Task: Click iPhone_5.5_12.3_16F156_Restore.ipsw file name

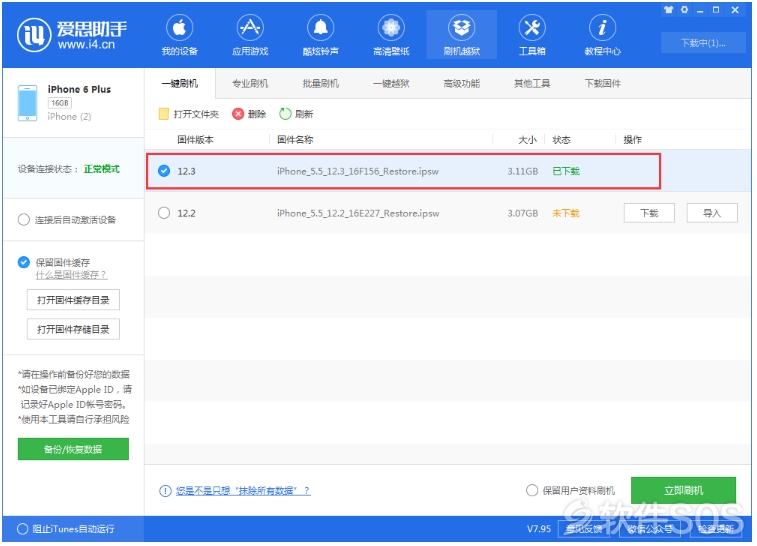Action: point(358,171)
